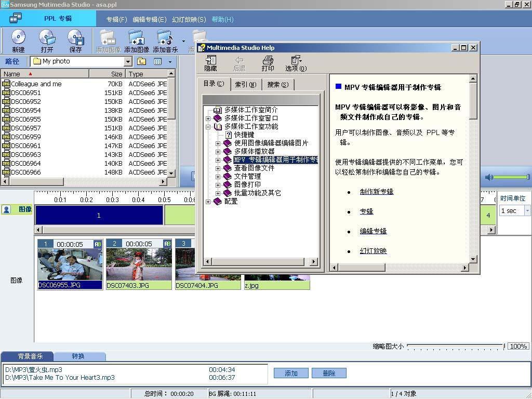
Task: Expand the 配置 tree node
Action: pyautogui.click(x=208, y=202)
